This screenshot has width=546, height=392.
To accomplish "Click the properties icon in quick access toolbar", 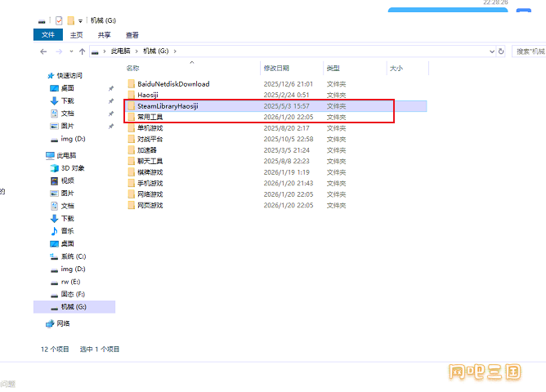I will 59,21.
